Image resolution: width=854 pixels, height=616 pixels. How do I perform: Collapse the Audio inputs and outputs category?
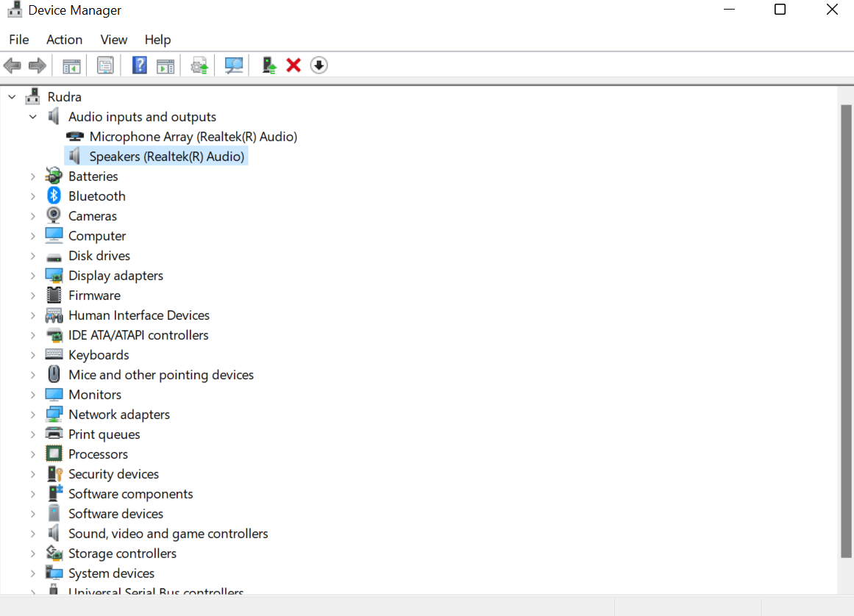pos(32,116)
